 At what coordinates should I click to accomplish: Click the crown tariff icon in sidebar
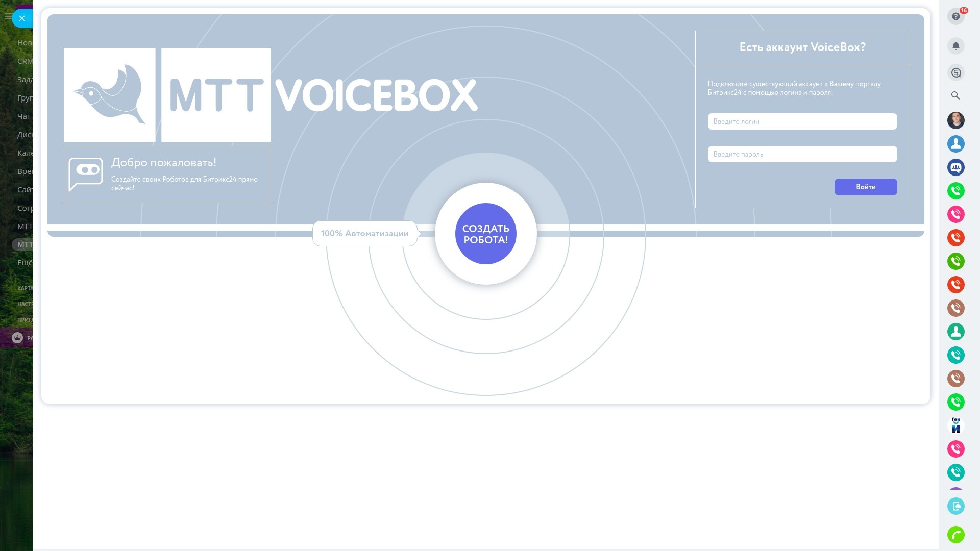(x=17, y=338)
